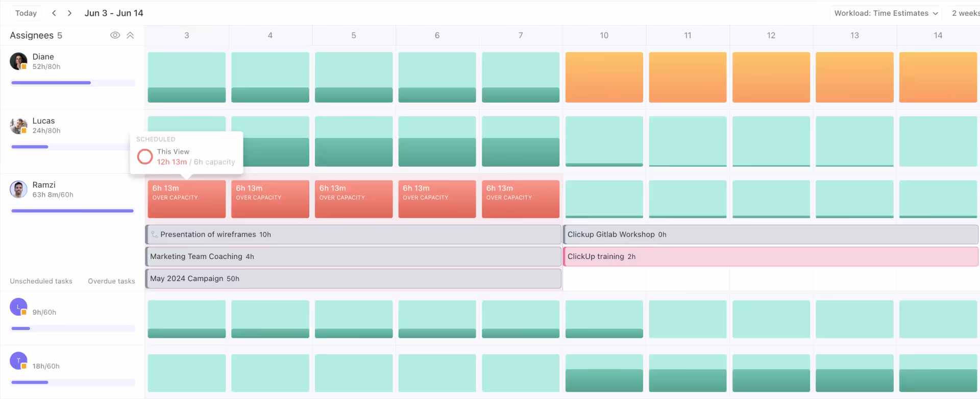Screen dimensions: 980x399
Task: Click the purple T assignee avatar
Action: click(18, 361)
